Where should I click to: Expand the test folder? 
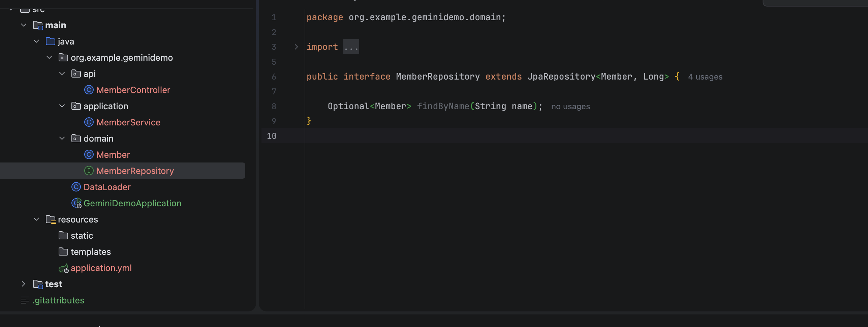(24, 284)
